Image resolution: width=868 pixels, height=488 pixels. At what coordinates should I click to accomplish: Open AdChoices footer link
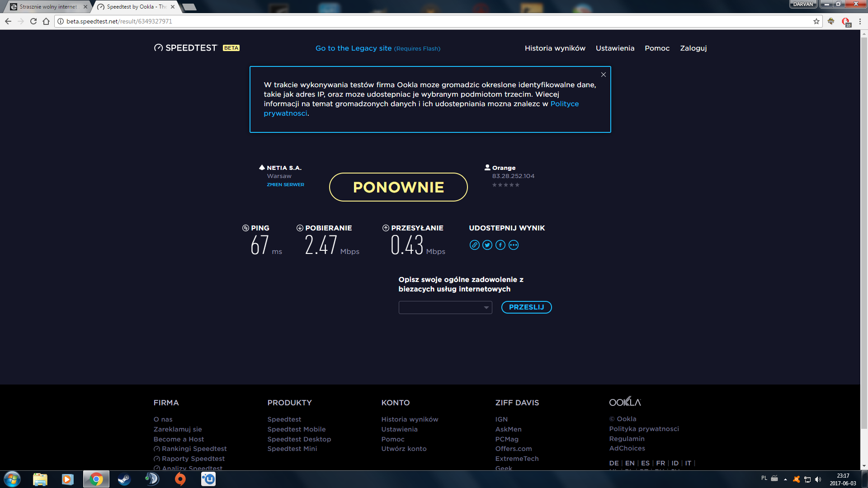click(627, 448)
